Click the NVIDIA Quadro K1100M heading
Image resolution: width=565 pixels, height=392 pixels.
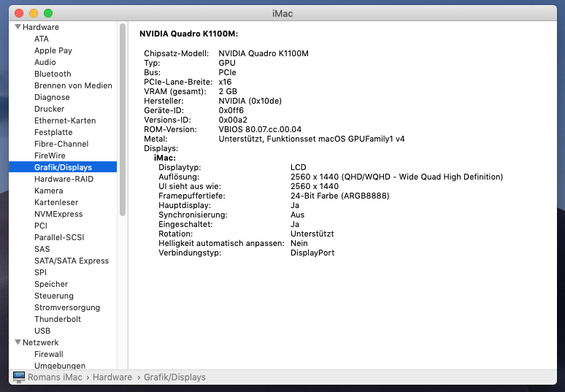[189, 34]
